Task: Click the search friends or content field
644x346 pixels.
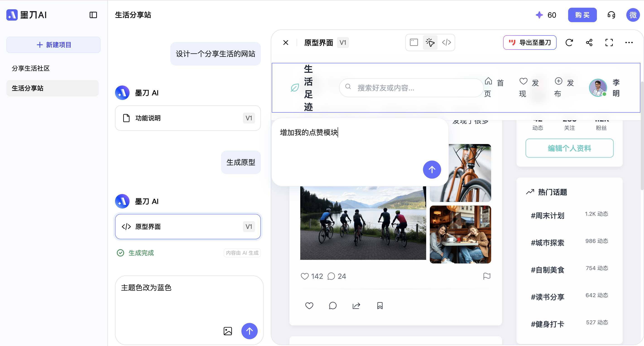Action: tap(411, 88)
